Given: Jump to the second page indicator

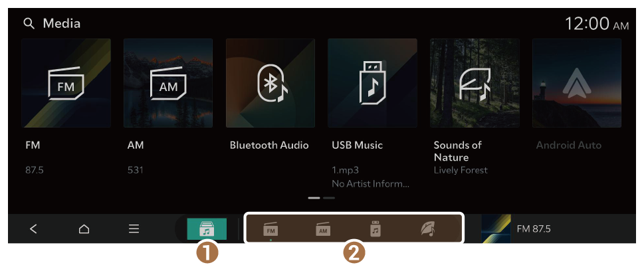Looking at the screenshot, I should [x=329, y=198].
